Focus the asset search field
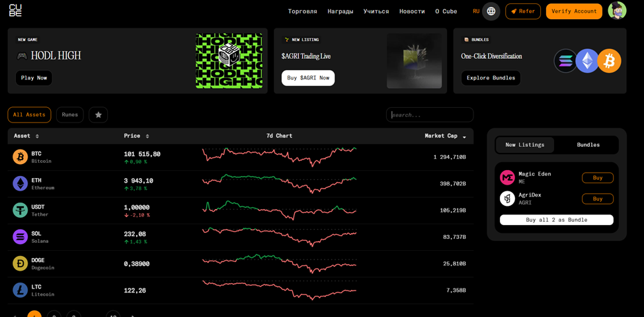The width and height of the screenshot is (644, 317). pyautogui.click(x=430, y=114)
